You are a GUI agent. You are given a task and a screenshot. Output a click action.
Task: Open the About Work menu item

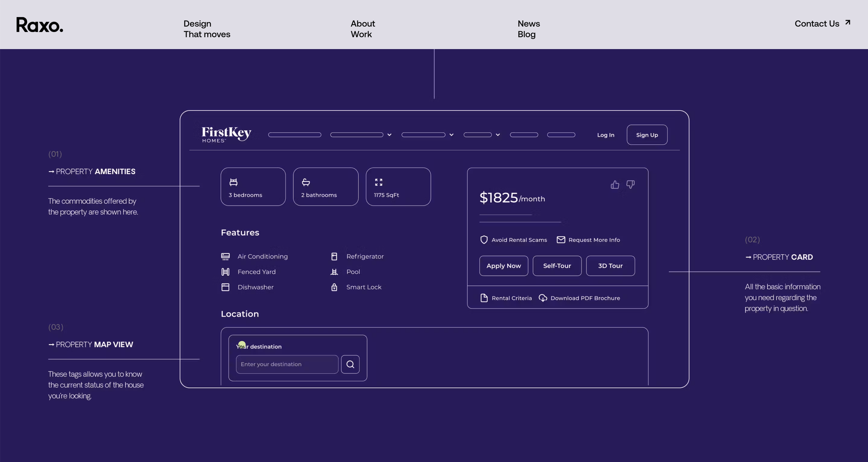click(362, 29)
